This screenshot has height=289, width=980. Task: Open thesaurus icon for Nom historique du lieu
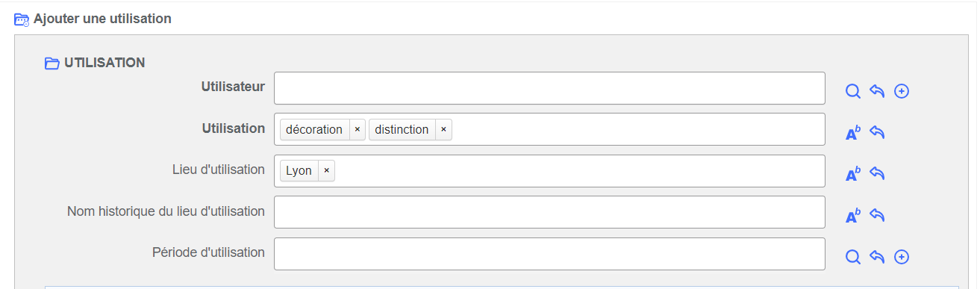point(853,217)
